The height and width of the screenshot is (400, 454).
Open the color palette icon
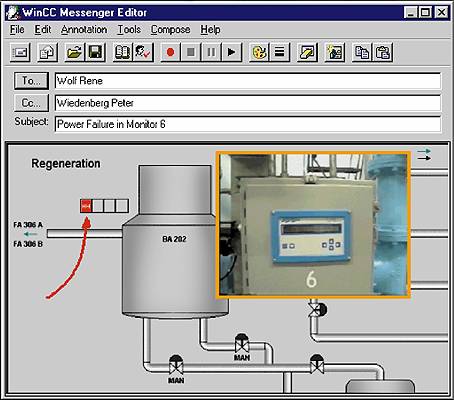pos(259,52)
